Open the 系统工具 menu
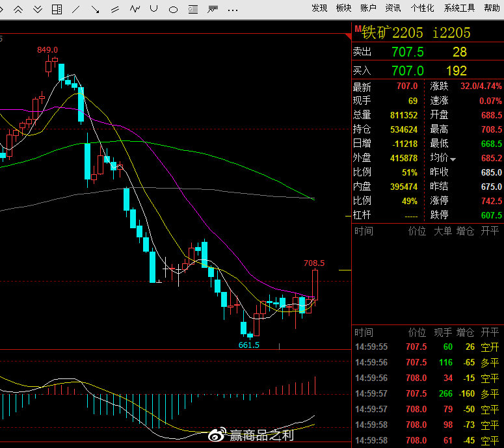 [460, 8]
